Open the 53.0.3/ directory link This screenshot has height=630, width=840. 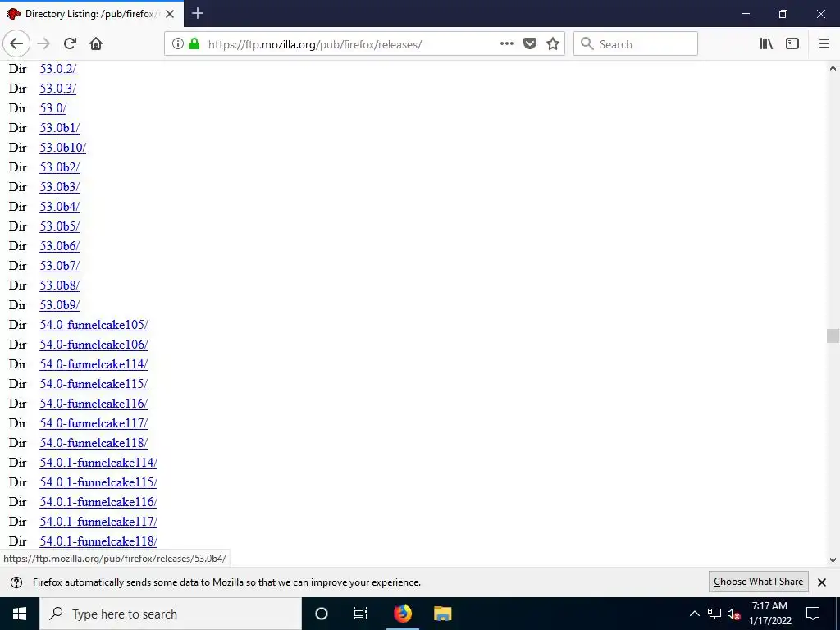58,89
